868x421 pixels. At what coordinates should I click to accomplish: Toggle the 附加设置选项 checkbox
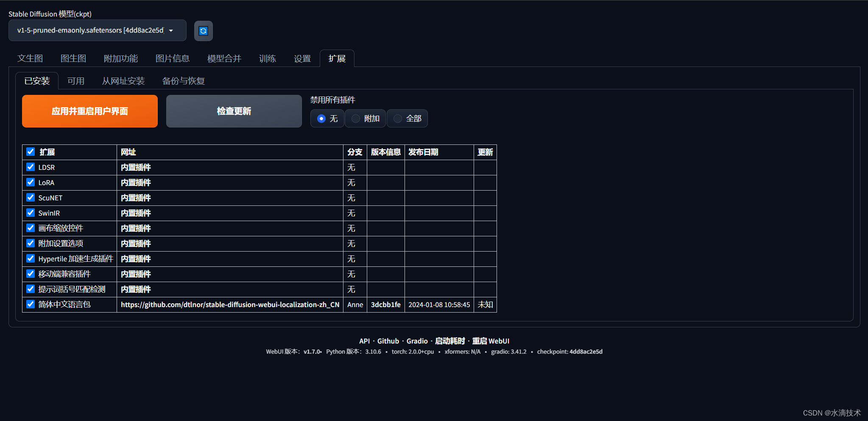point(31,243)
